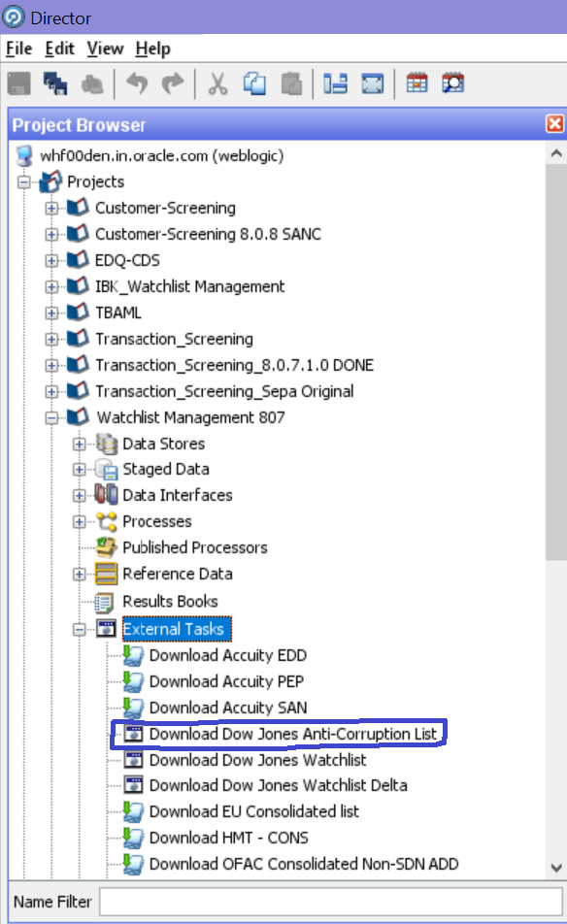567x924 pixels.
Task: Open the View menu
Action: (x=105, y=49)
